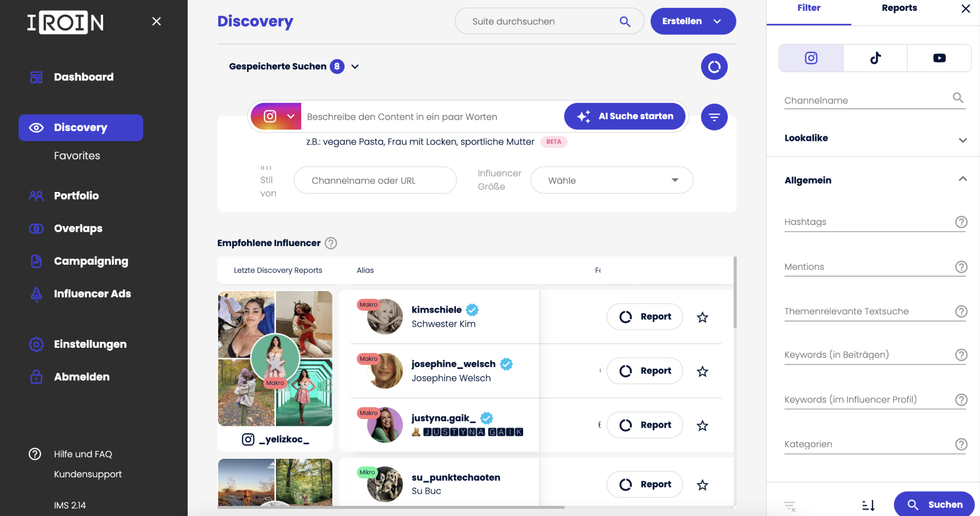Click the Alias column header

365,270
